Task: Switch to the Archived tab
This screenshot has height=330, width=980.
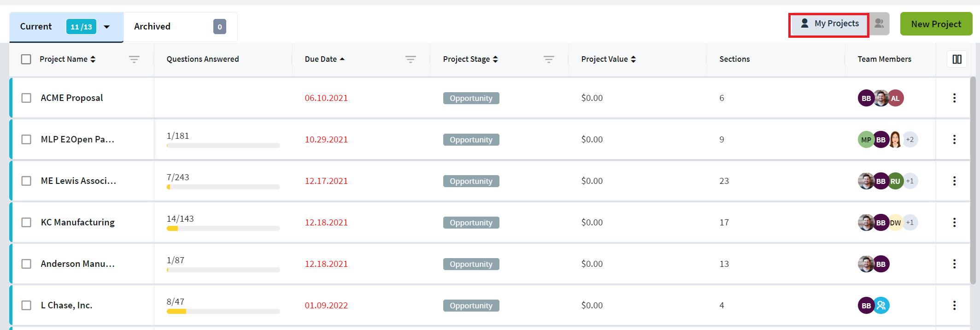Action: tap(181, 27)
